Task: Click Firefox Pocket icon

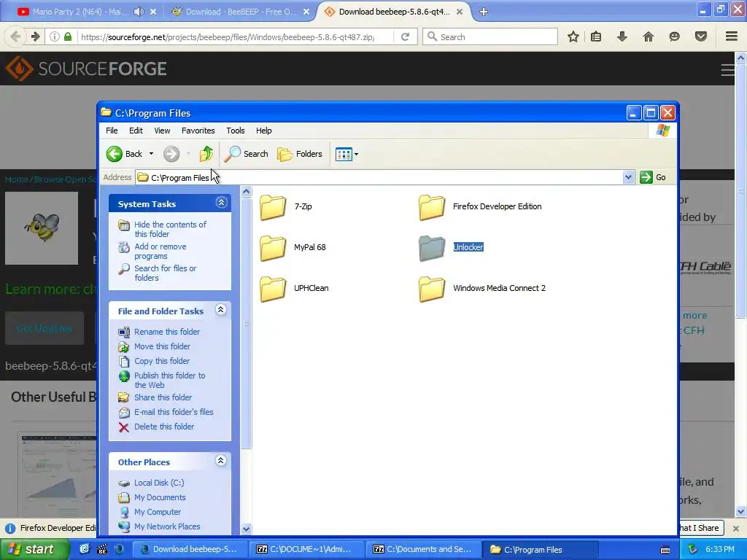Action: (701, 36)
